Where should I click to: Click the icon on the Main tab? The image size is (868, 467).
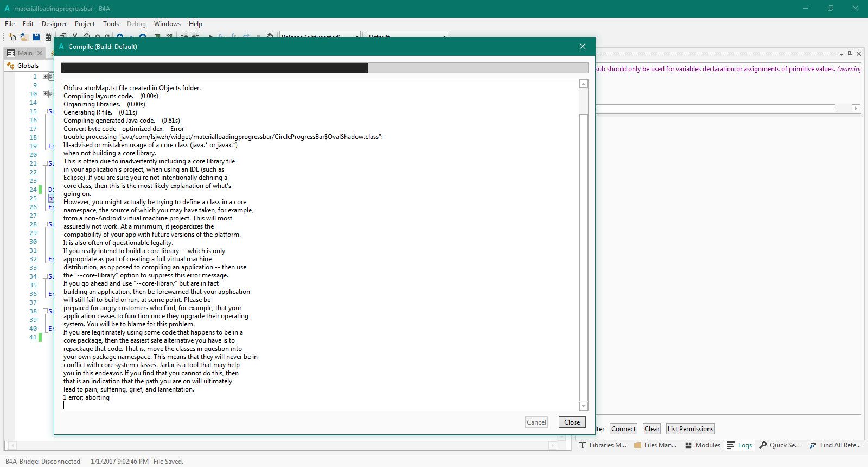point(11,53)
